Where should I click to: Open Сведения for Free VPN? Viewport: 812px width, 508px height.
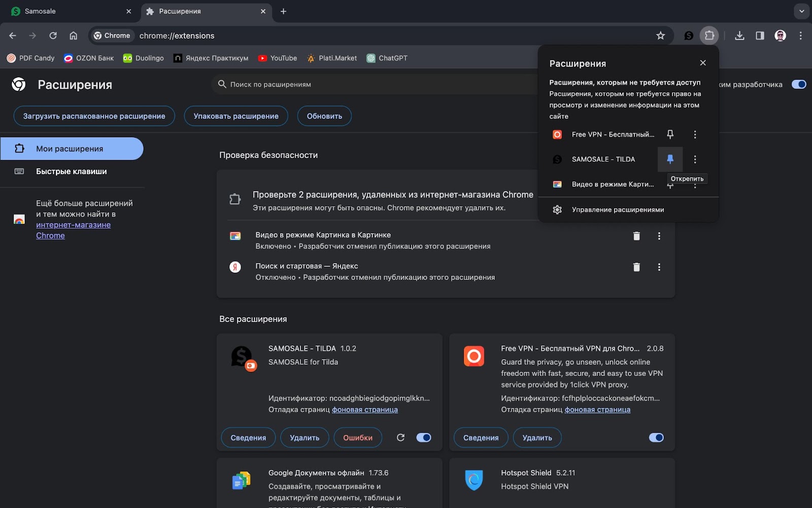(481, 437)
